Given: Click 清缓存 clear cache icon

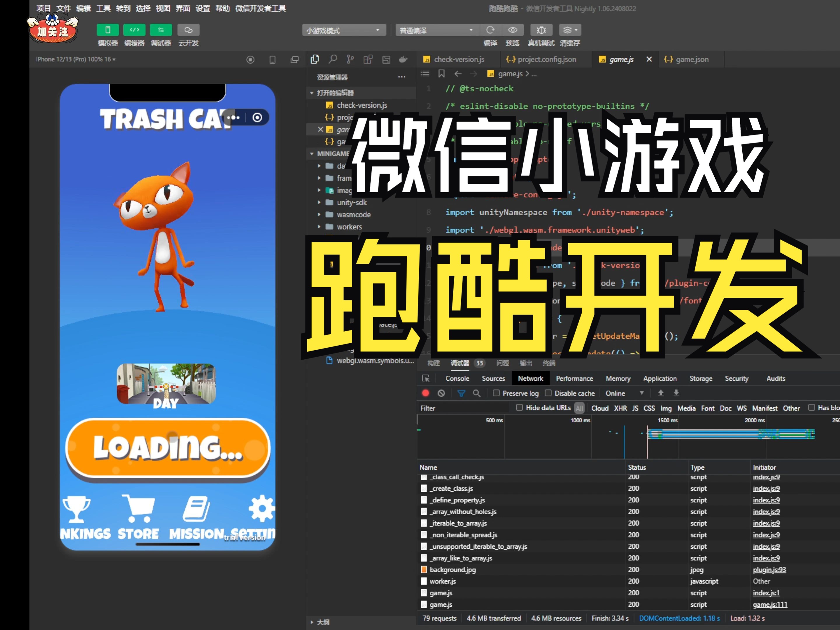Looking at the screenshot, I should point(570,30).
